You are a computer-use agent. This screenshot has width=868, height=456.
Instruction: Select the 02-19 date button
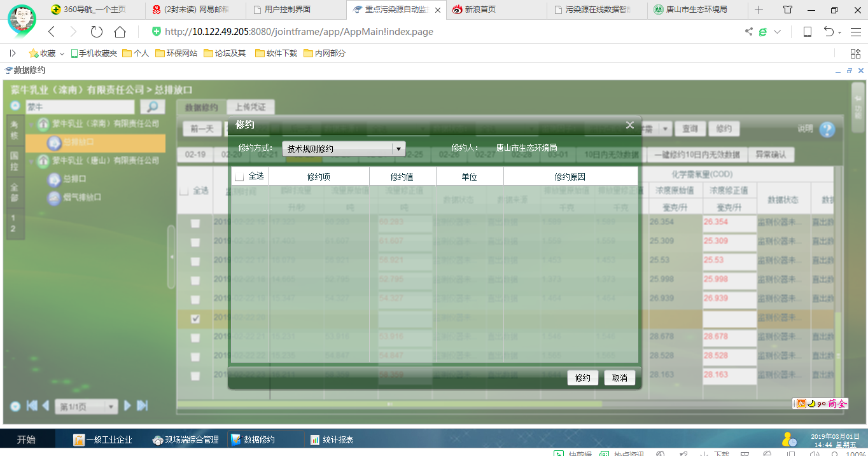195,155
